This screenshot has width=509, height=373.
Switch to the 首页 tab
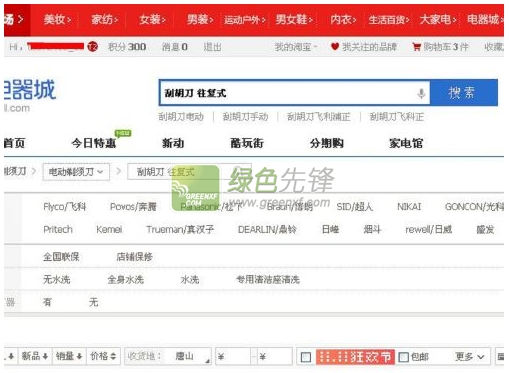15,143
